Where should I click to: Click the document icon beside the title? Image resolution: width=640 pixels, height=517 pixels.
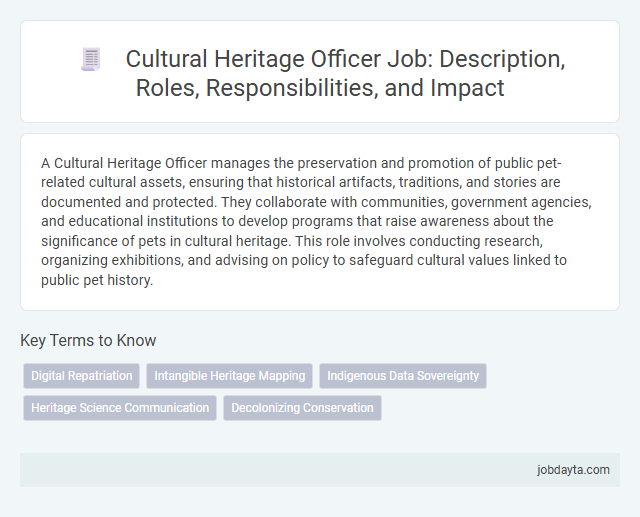(91, 60)
